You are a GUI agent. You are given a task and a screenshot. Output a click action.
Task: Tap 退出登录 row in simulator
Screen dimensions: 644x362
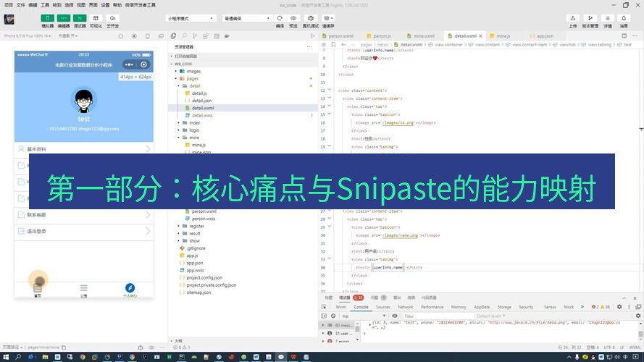[84, 231]
